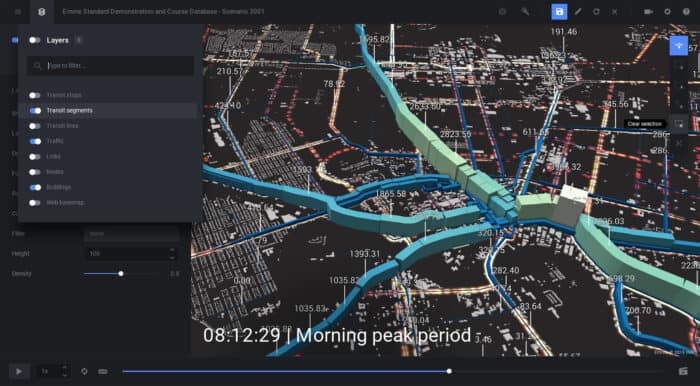Click the layer filter text field
The image size is (700, 386).
tap(110, 66)
